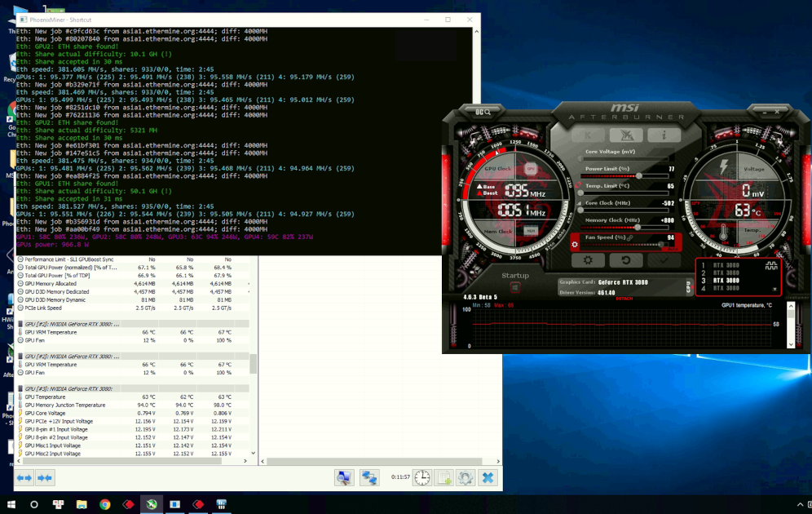The image size is (812, 514).
Task: Open HWiNFO sensor settings gear
Action: pyautogui.click(x=465, y=478)
